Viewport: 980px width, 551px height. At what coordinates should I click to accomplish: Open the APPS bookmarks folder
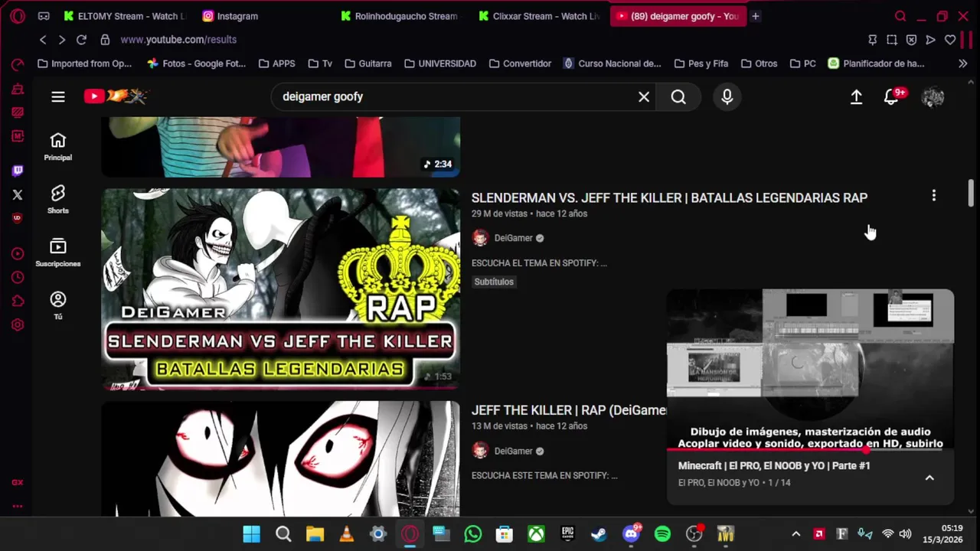[x=276, y=64]
